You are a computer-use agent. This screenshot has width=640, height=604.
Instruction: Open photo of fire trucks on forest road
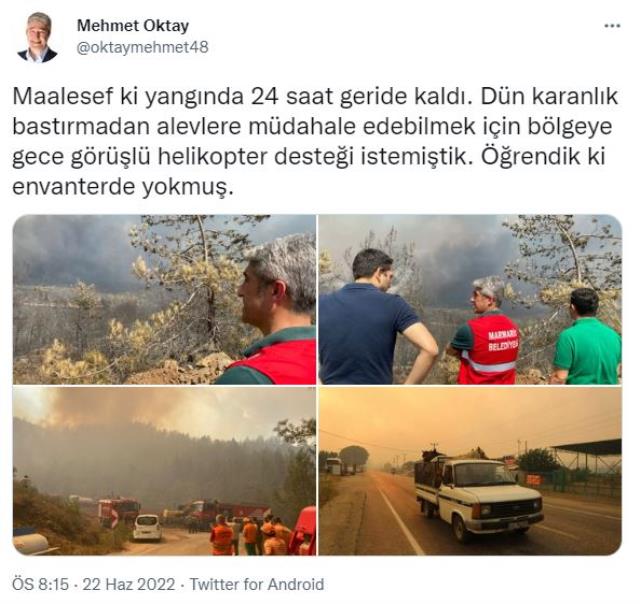164,471
